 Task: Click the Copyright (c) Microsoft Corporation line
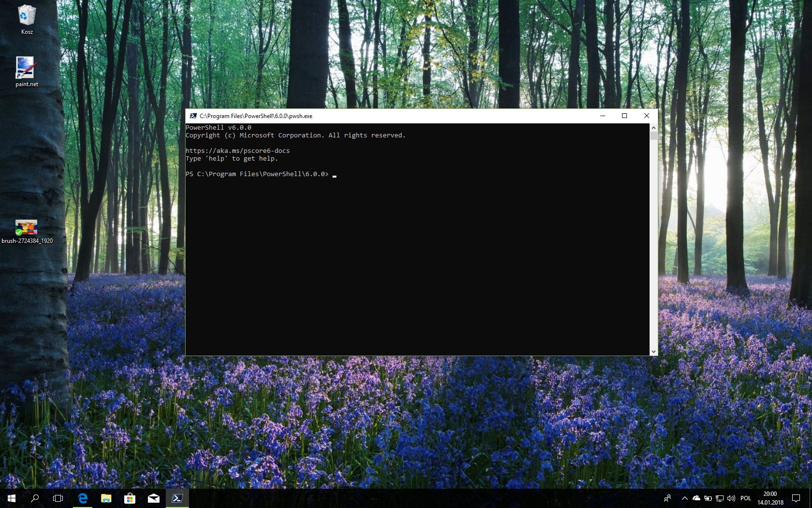pos(296,135)
